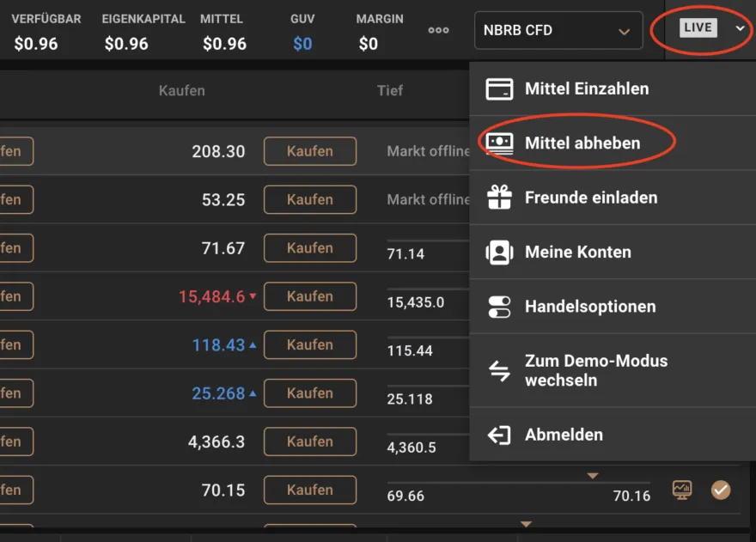Screen dimensions: 756x542
Task: Click the switches icon for Handelsoptionen
Action: point(497,307)
